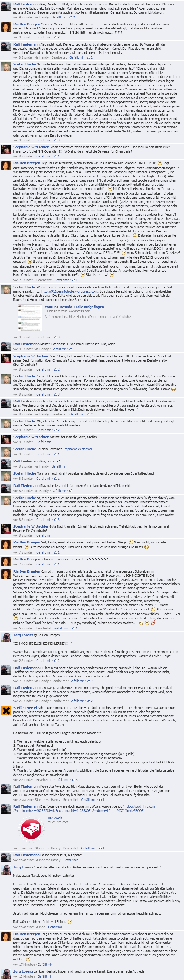
Task: Show edit history 'Bearbeitet' on Steffen Hertel's comment
Action: tap(44, 780)
